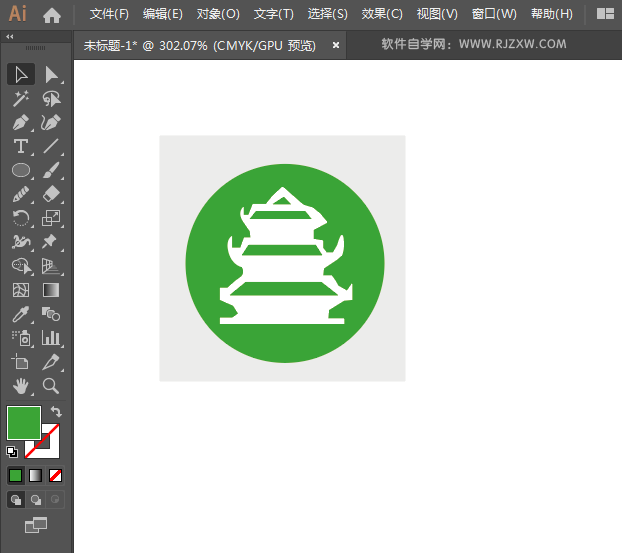Image resolution: width=622 pixels, height=553 pixels.
Task: Enable Draw Inside mode
Action: coord(55,500)
